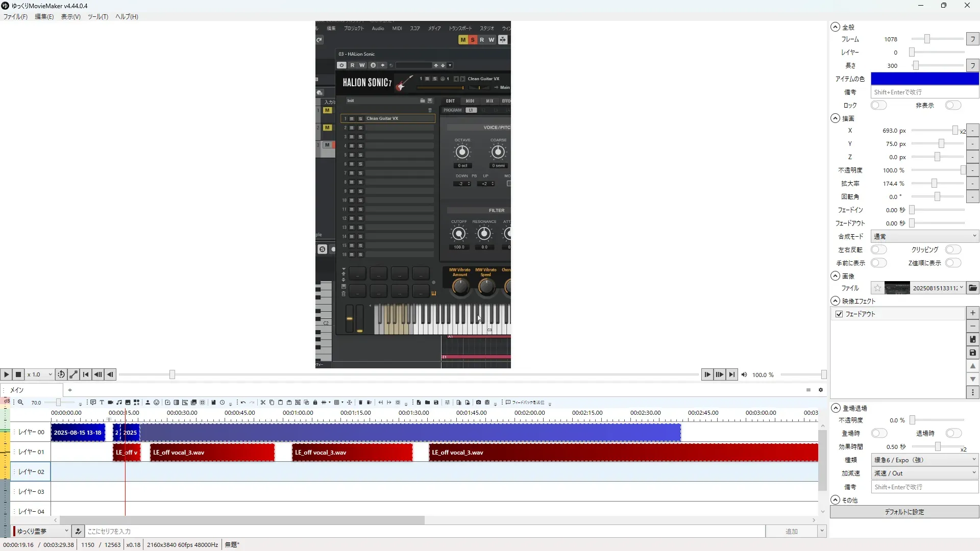
Task: Click the デフォルトに設定 button
Action: (x=904, y=512)
